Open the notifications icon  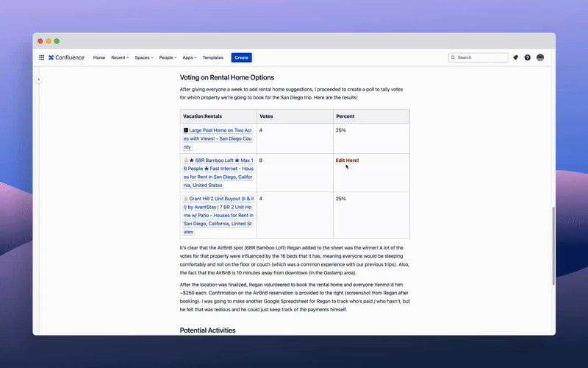tap(516, 57)
